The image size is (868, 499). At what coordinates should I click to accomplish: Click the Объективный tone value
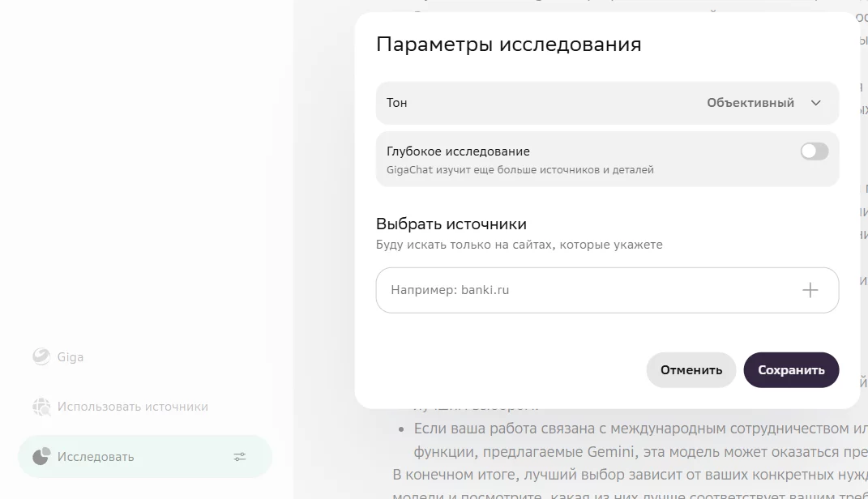pos(750,103)
